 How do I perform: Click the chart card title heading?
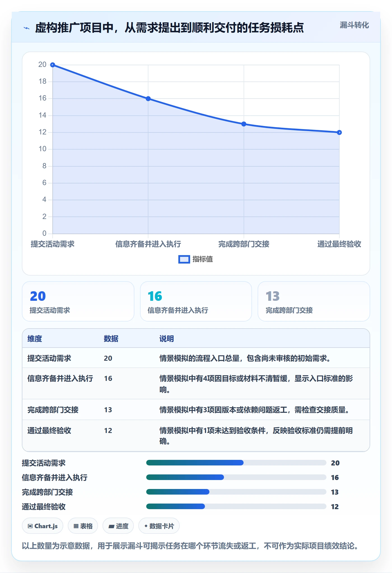pyautogui.click(x=169, y=28)
